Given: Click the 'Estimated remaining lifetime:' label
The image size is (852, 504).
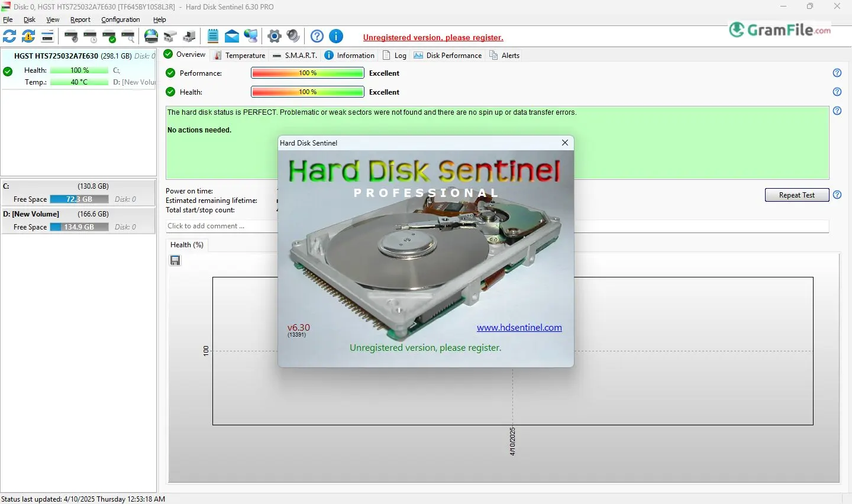Looking at the screenshot, I should coord(211,201).
